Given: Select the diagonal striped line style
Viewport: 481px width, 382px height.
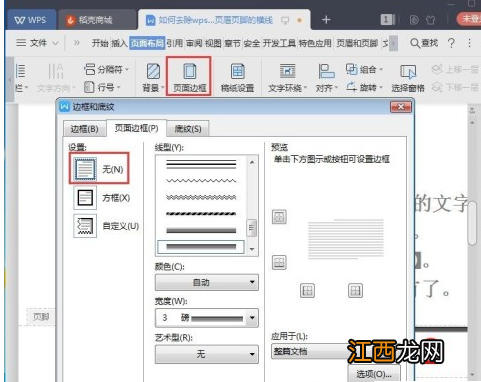Looking at the screenshot, I should tap(201, 214).
